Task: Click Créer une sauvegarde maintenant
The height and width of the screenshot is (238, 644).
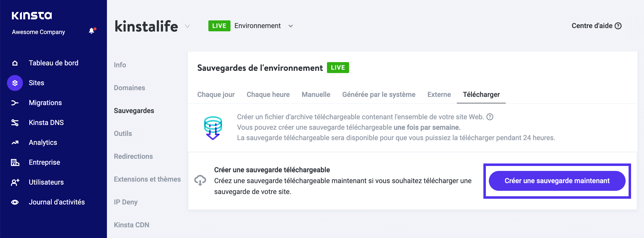Action: [x=556, y=181]
